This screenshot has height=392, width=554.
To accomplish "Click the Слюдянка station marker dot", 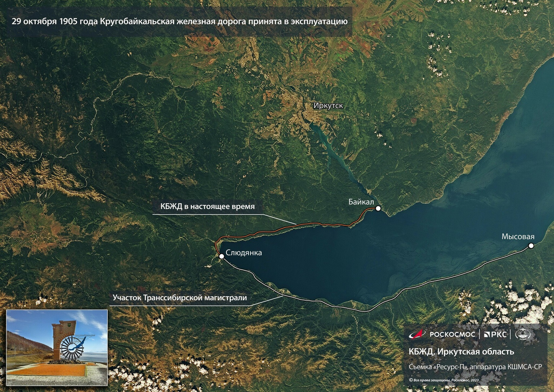I will pos(221,256).
